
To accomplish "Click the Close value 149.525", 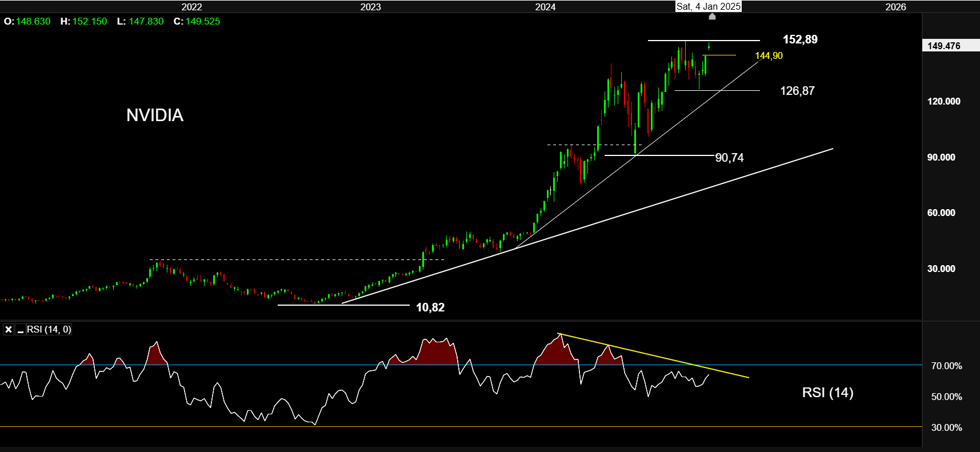I will tap(203, 21).
